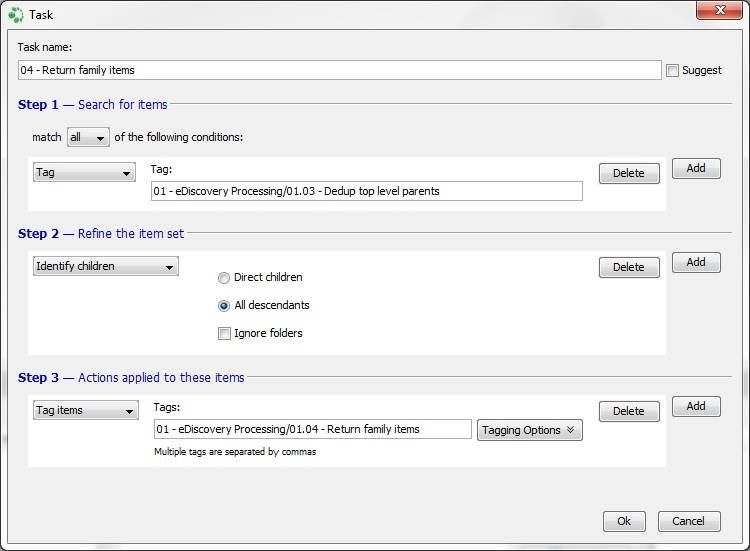Select the All descendants radio button

223,306
